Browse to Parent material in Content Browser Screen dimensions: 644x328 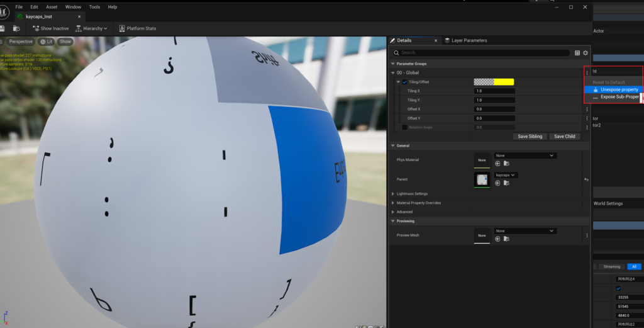(506, 183)
